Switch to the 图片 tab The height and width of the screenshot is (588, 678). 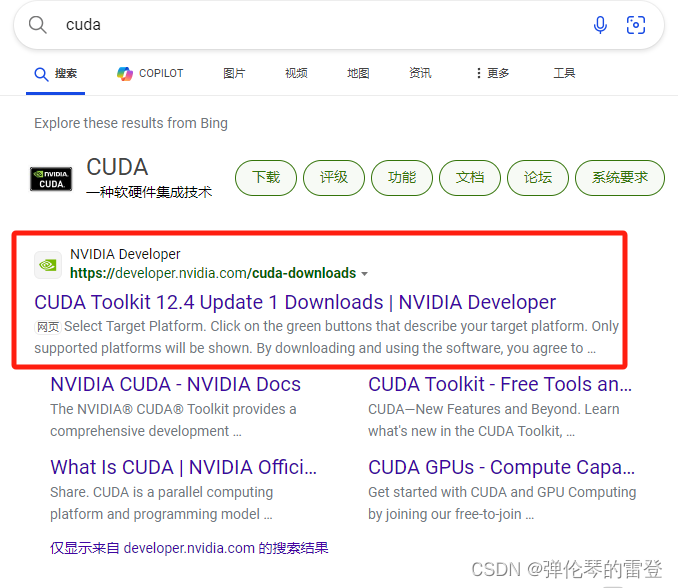click(234, 73)
